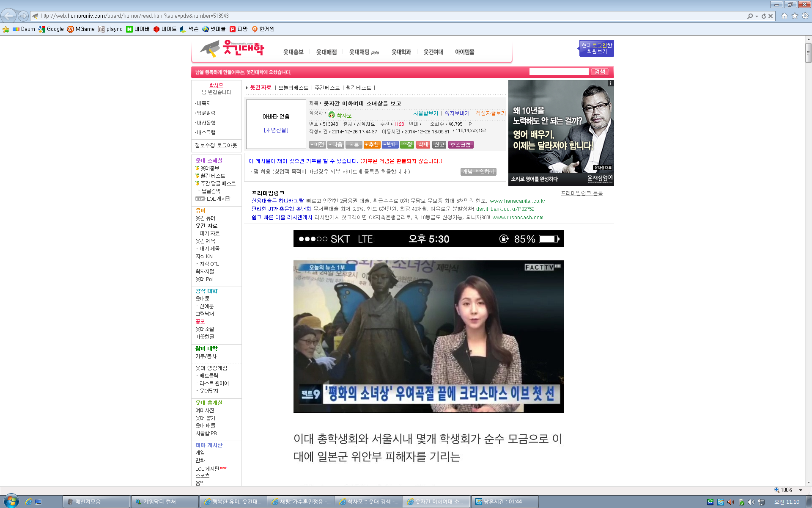Click the site search text field

(x=558, y=72)
